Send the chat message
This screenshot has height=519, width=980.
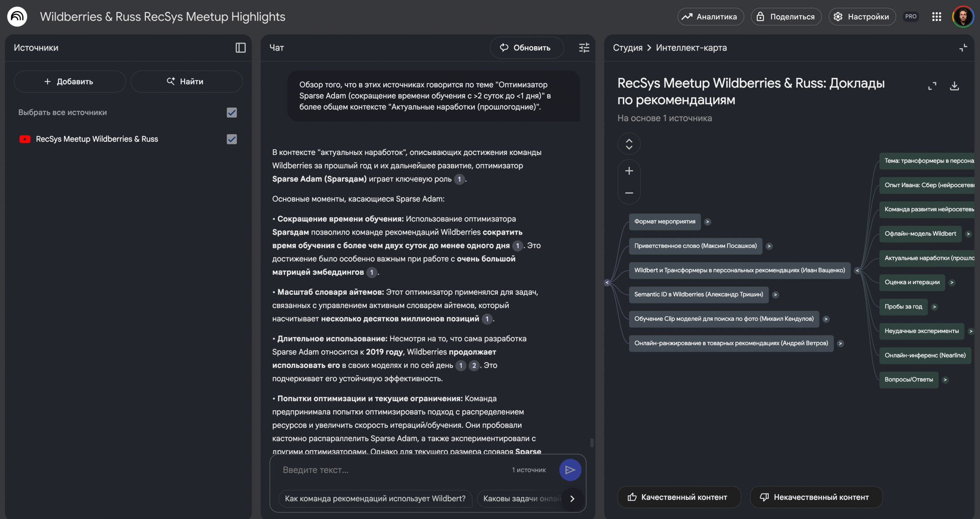tap(570, 470)
